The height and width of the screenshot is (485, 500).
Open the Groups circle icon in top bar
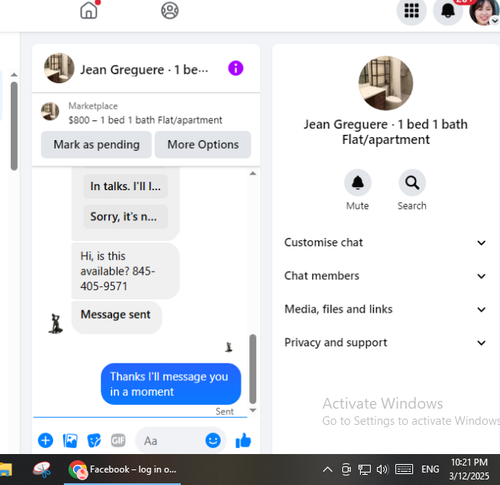tap(170, 10)
